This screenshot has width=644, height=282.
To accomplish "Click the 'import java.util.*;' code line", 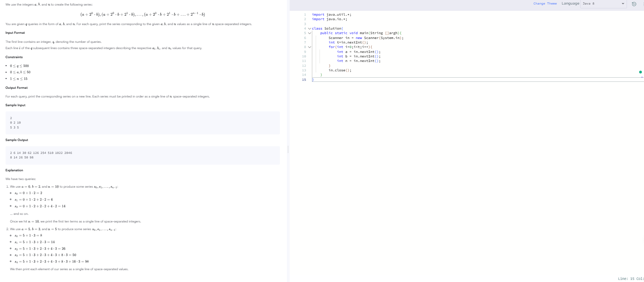I will pos(331,15).
